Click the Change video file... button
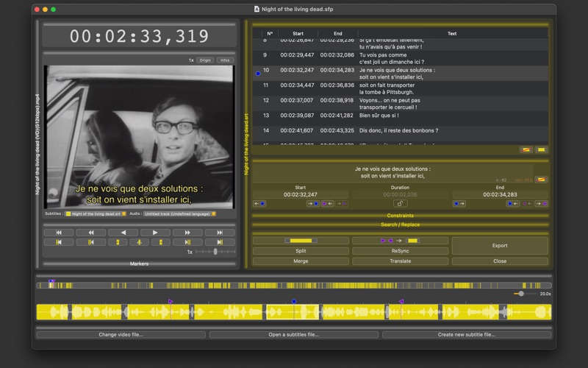Screen dimensions: 588x368 121,335
